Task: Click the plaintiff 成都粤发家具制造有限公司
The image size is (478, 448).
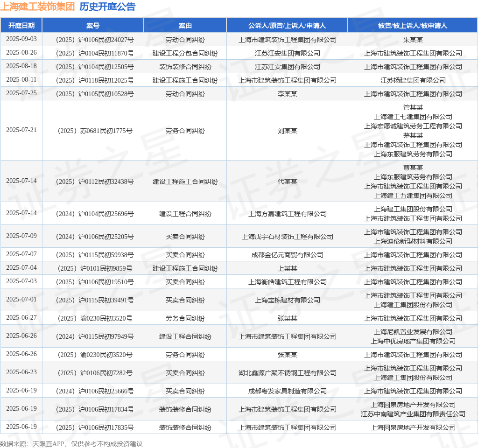Action: tap(288, 391)
